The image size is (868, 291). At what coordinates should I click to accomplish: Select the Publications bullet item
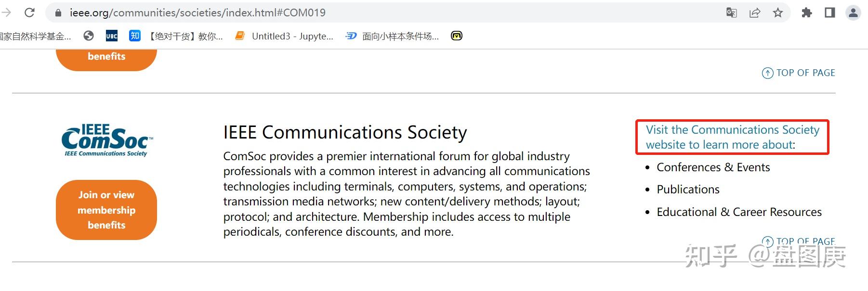688,190
